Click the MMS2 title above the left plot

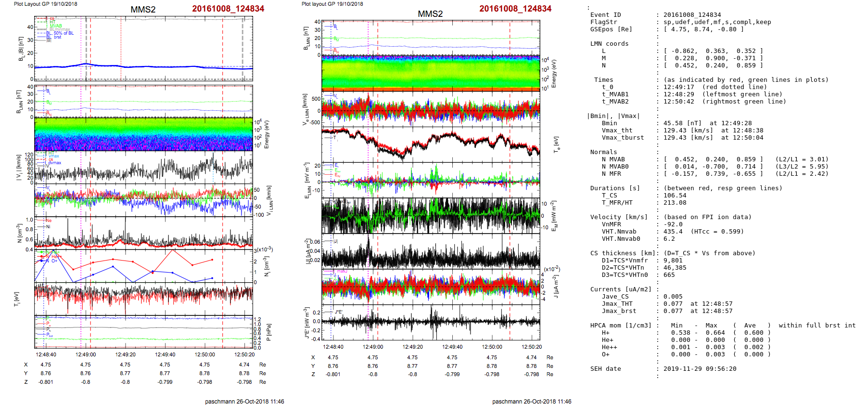point(143,10)
